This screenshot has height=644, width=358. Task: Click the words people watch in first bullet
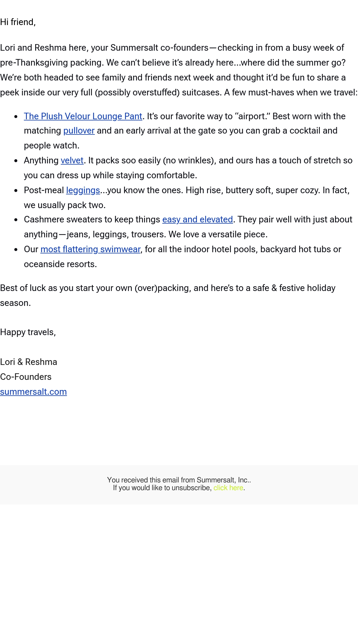coord(52,145)
